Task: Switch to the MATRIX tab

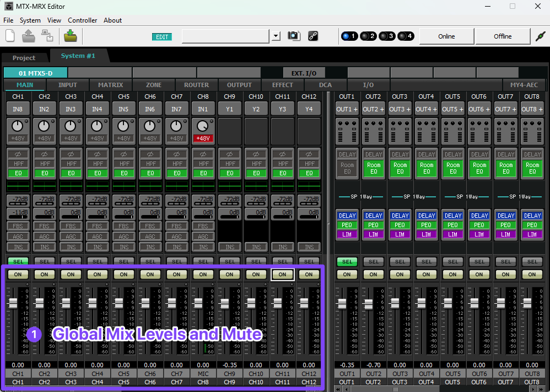Action: tap(110, 85)
